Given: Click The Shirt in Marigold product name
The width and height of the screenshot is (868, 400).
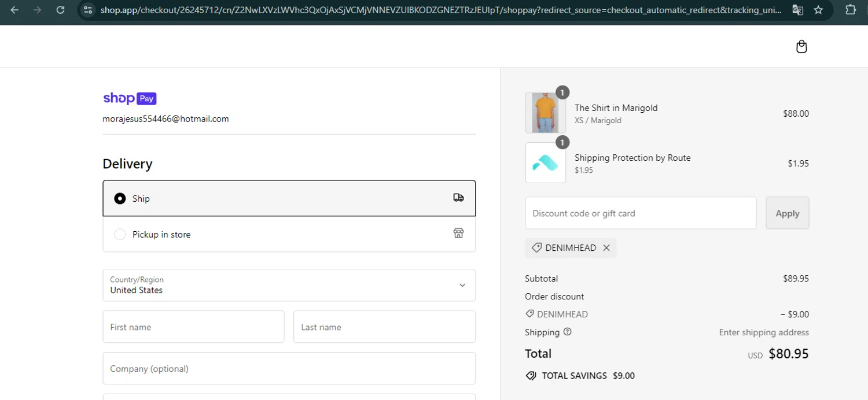Looking at the screenshot, I should pyautogui.click(x=616, y=108).
